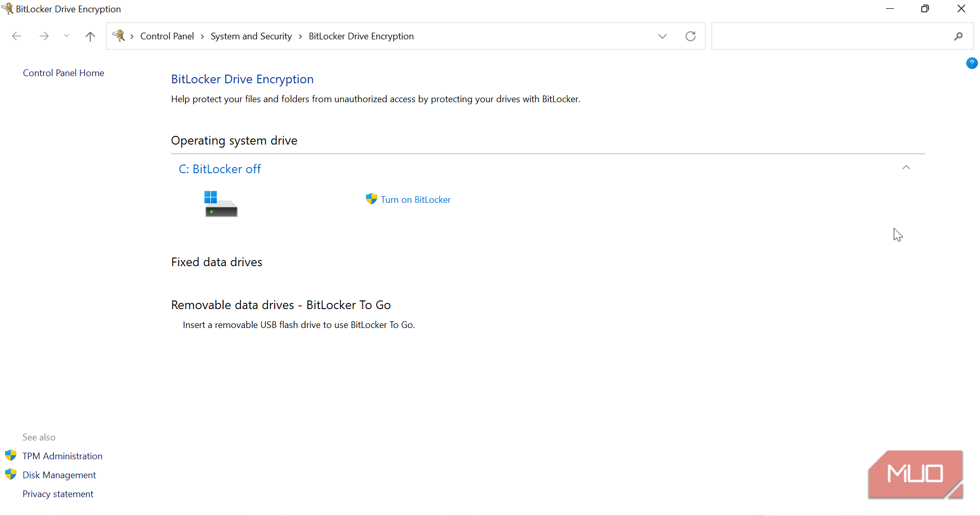Image resolution: width=980 pixels, height=516 pixels.
Task: Click the "Insert a removable USB flash drive" text
Action: [299, 325]
